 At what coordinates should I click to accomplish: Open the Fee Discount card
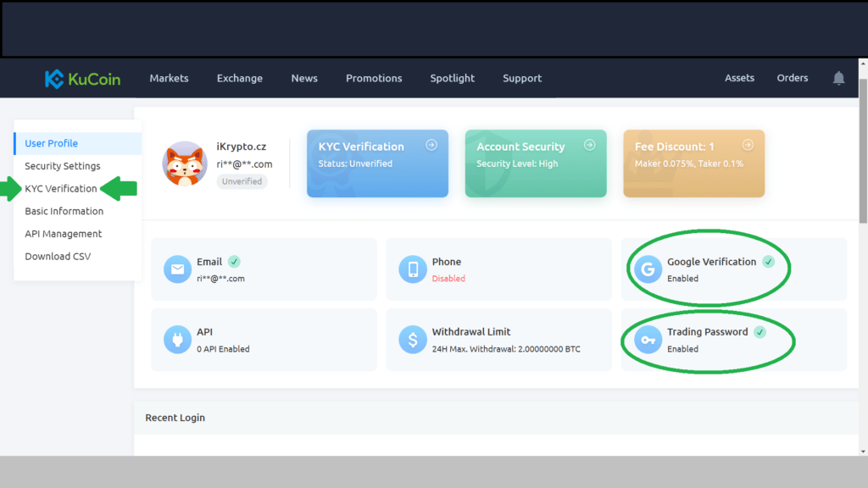click(694, 164)
